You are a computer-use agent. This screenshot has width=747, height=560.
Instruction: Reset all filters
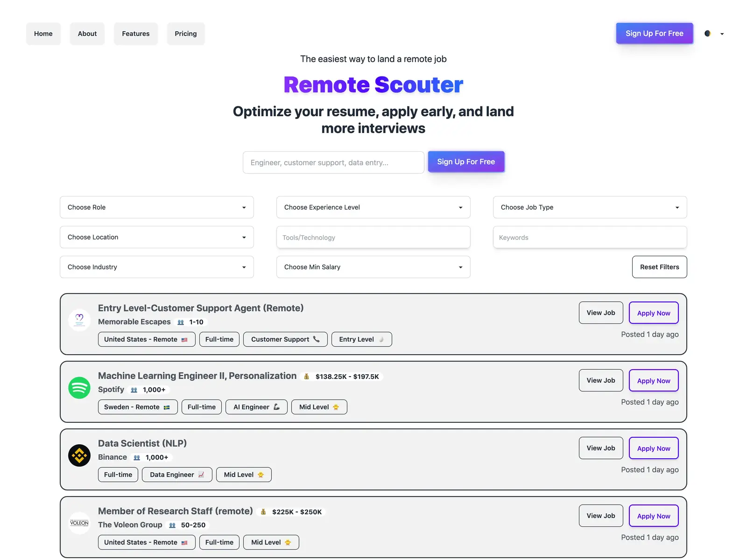pyautogui.click(x=660, y=267)
